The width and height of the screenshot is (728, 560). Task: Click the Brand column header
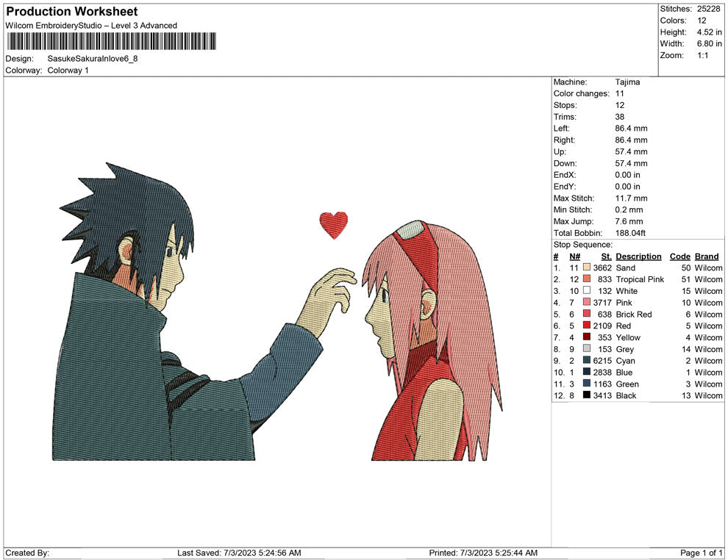(x=706, y=256)
